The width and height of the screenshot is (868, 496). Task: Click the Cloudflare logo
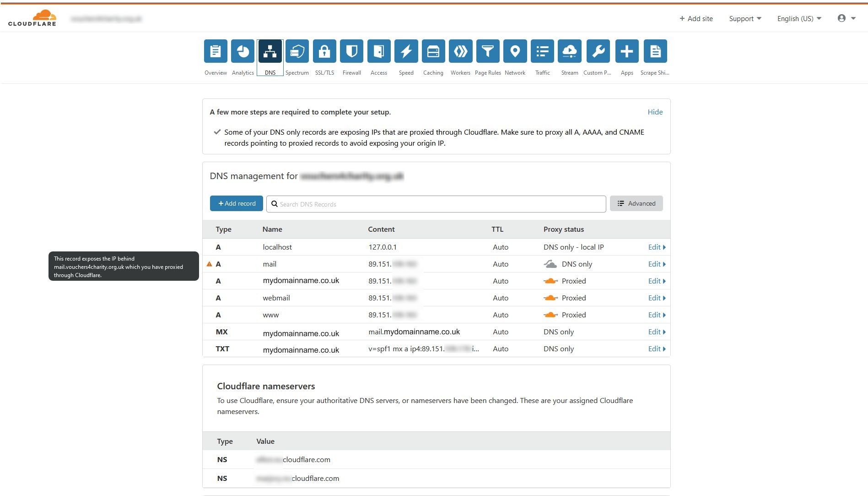tap(32, 18)
